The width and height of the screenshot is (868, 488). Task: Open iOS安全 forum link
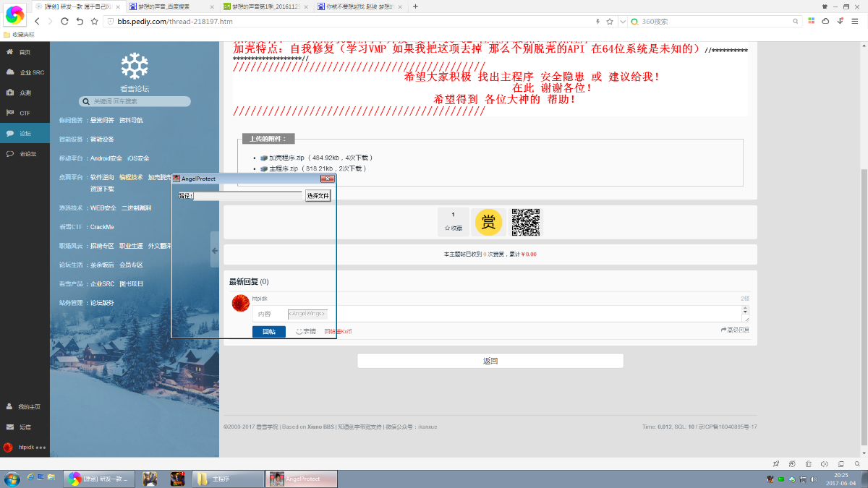(138, 158)
